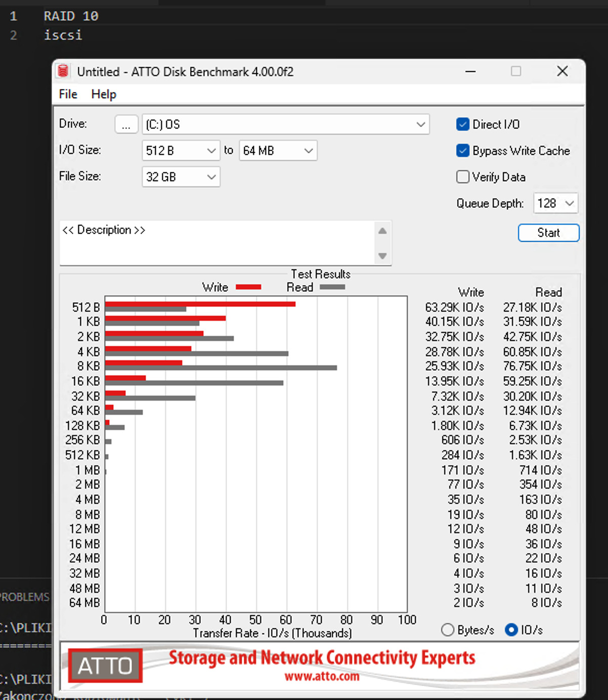This screenshot has width=608, height=700.
Task: Click the red Write legend swatch
Action: point(248,287)
